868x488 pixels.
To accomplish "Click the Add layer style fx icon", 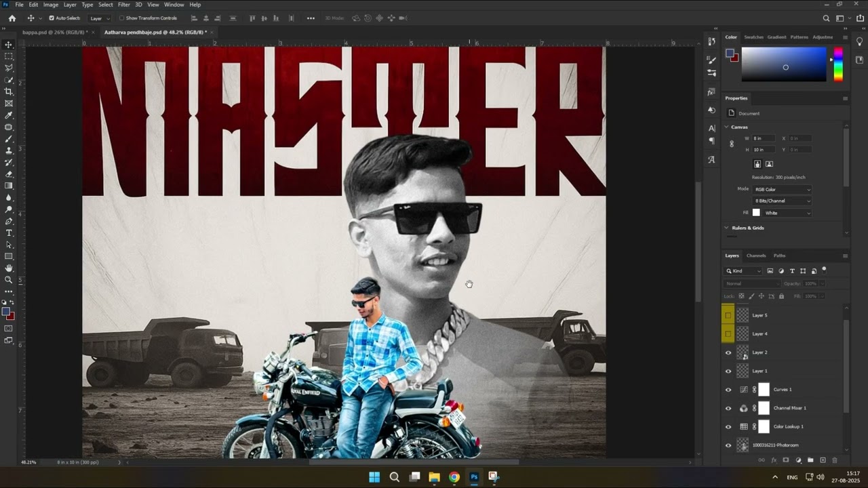I will pyautogui.click(x=774, y=460).
